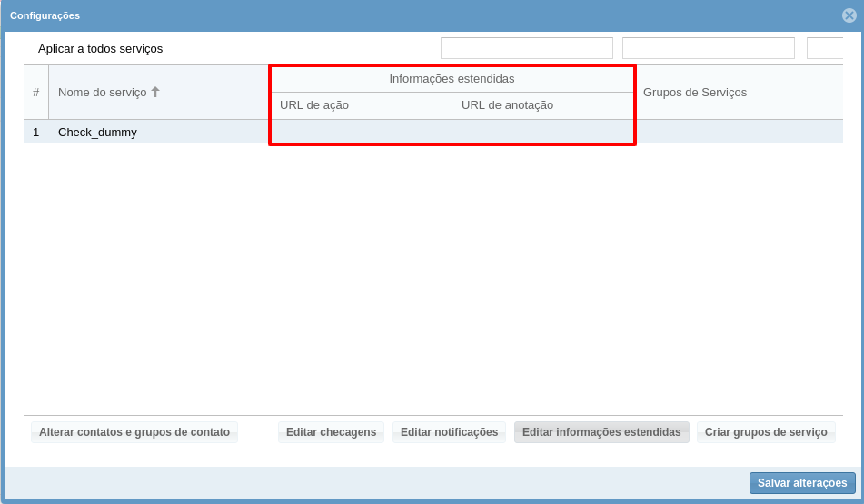This screenshot has width=864, height=504.
Task: Focus the second apply-to-all input field
Action: coord(708,48)
